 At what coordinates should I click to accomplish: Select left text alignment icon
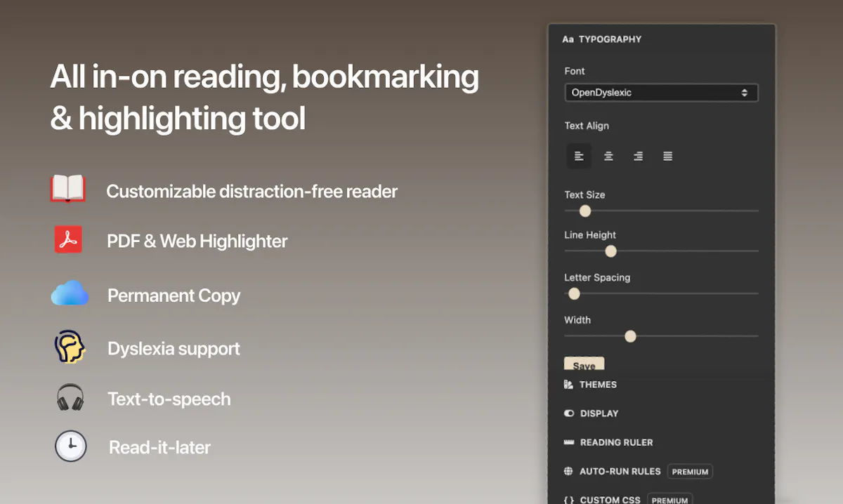point(579,156)
